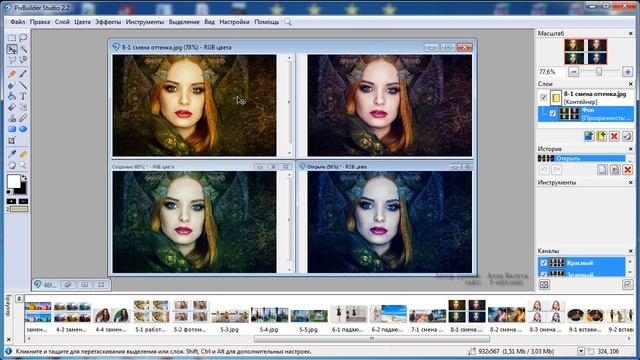Toggle the Красный channel checkbox
The width and height of the screenshot is (640, 360).
(544, 263)
